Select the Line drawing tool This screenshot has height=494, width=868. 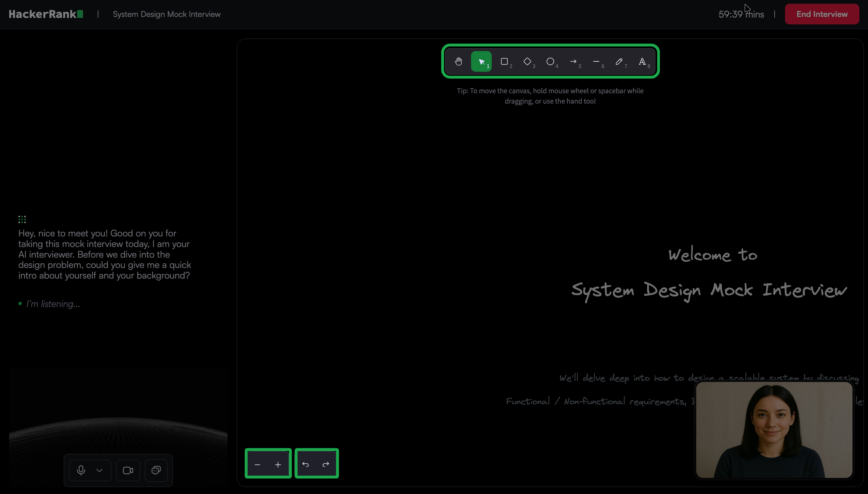coord(596,61)
